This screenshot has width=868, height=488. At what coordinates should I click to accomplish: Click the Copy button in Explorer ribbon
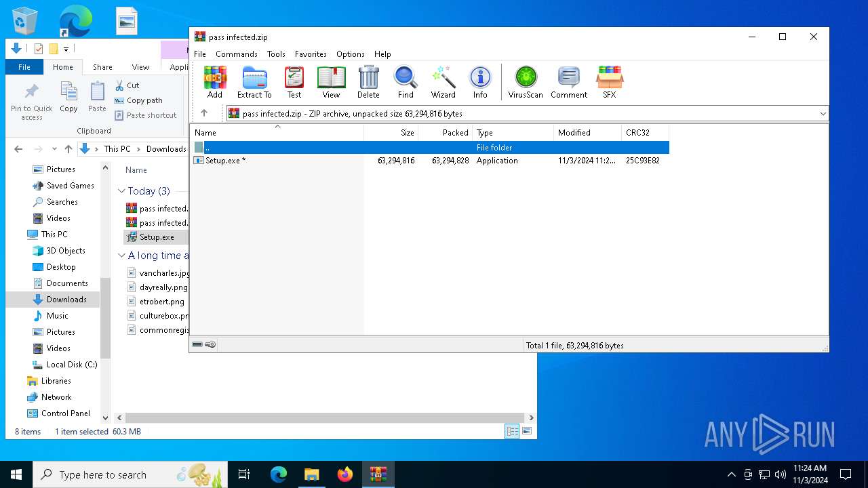click(68, 98)
